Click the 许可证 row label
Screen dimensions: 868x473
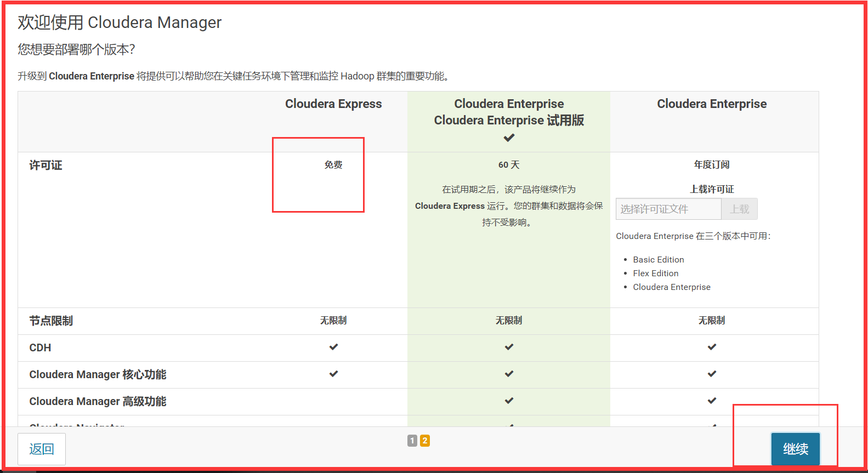(46, 165)
